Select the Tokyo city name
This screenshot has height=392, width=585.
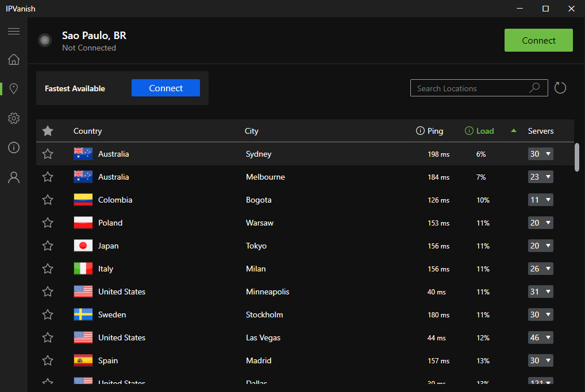tap(256, 246)
